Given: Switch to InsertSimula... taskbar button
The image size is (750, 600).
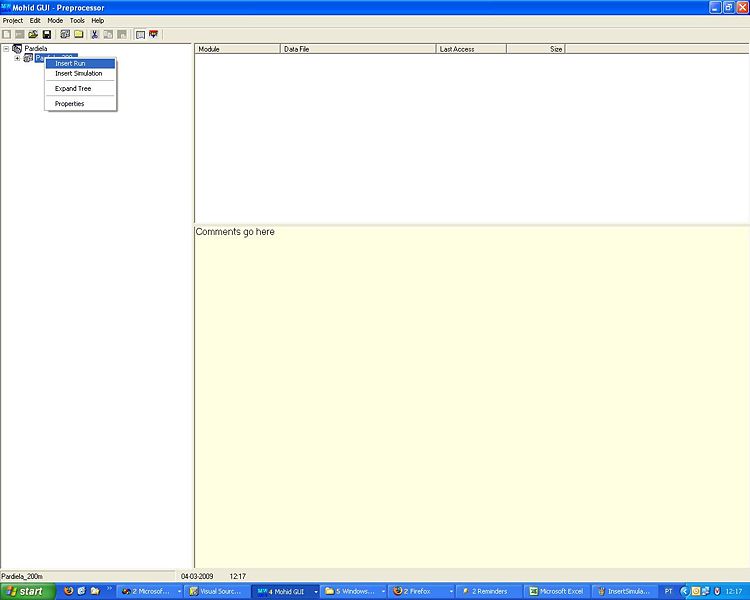Looking at the screenshot, I should (625, 591).
